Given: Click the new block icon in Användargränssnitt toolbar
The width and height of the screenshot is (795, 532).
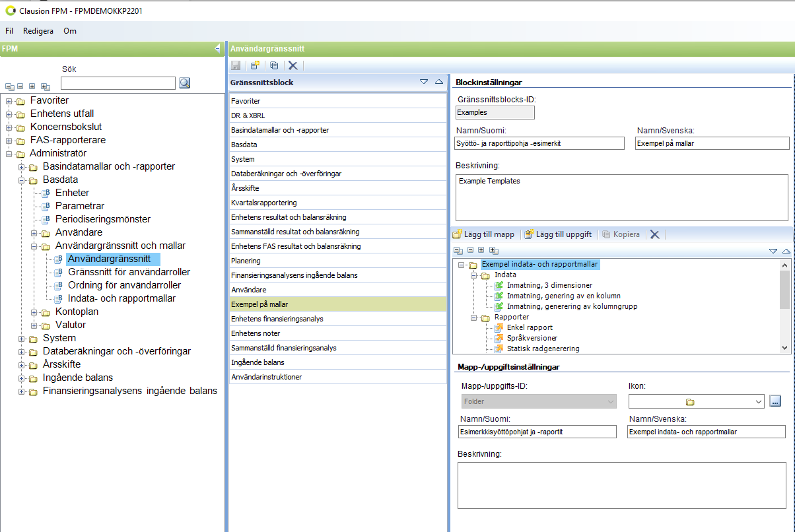Looking at the screenshot, I should point(255,65).
